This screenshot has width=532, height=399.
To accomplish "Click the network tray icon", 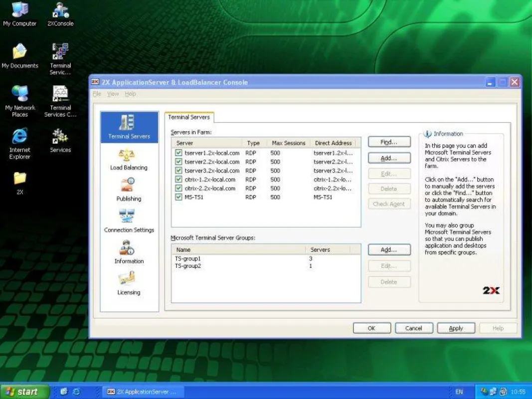I will [x=493, y=392].
